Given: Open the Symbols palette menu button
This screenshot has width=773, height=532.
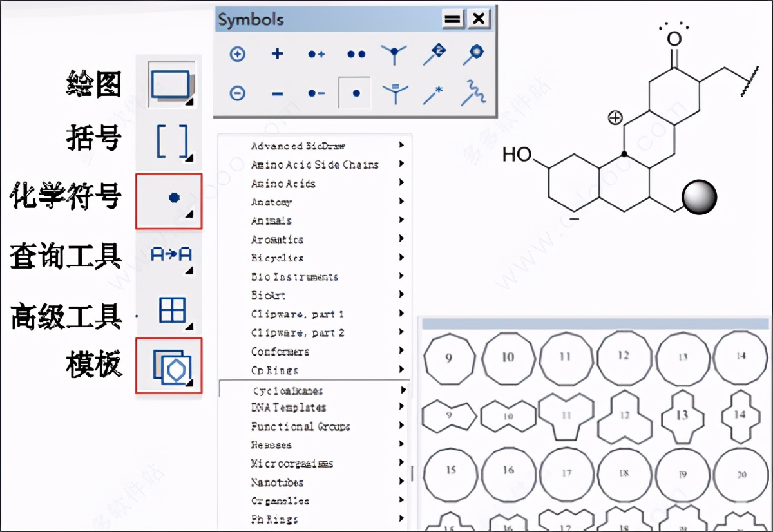Looking at the screenshot, I should pyautogui.click(x=453, y=19).
